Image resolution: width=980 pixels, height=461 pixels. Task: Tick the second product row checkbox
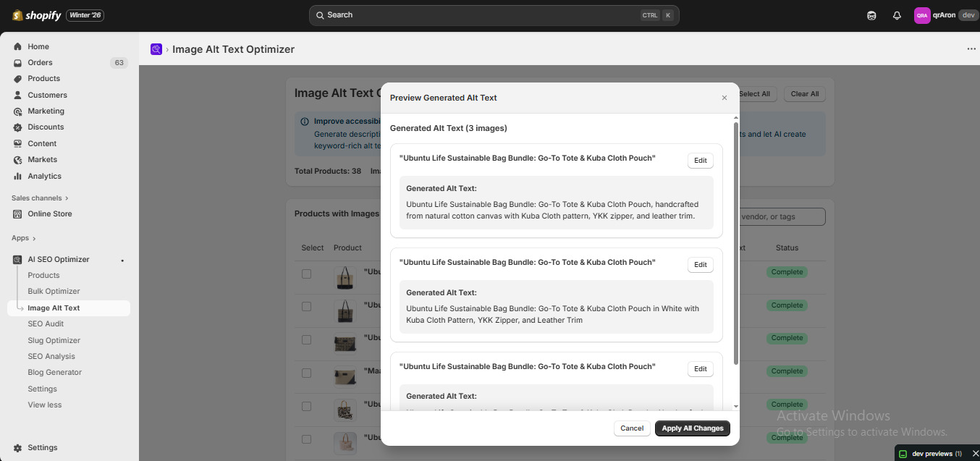click(x=306, y=307)
